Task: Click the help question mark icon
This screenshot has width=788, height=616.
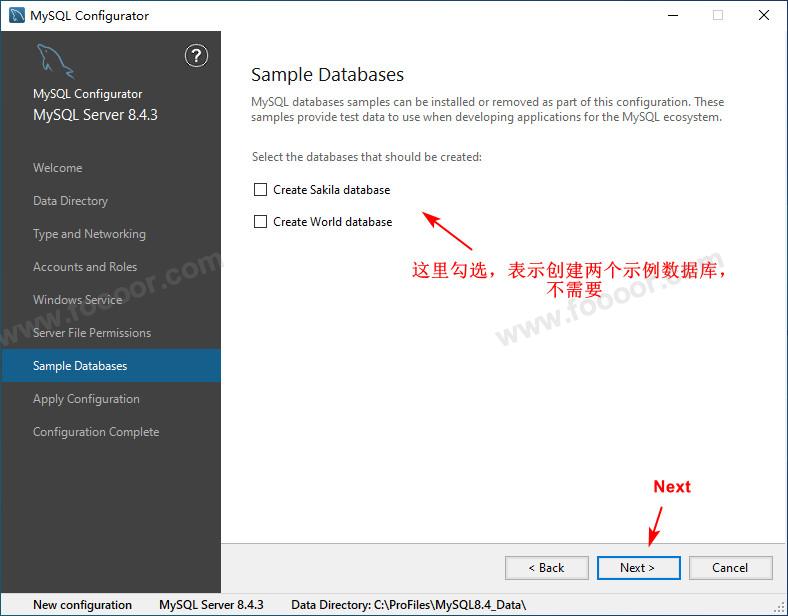Action: point(197,56)
